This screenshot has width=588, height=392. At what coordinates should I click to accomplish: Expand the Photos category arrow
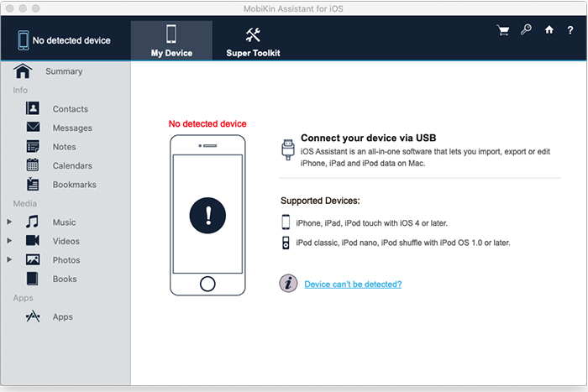tap(9, 259)
